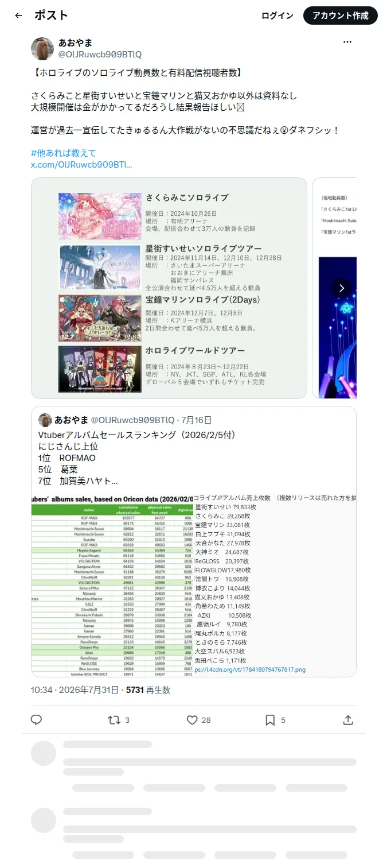Click the アカウント作成 button
Viewport: 387px width, 868px height.
click(x=341, y=15)
